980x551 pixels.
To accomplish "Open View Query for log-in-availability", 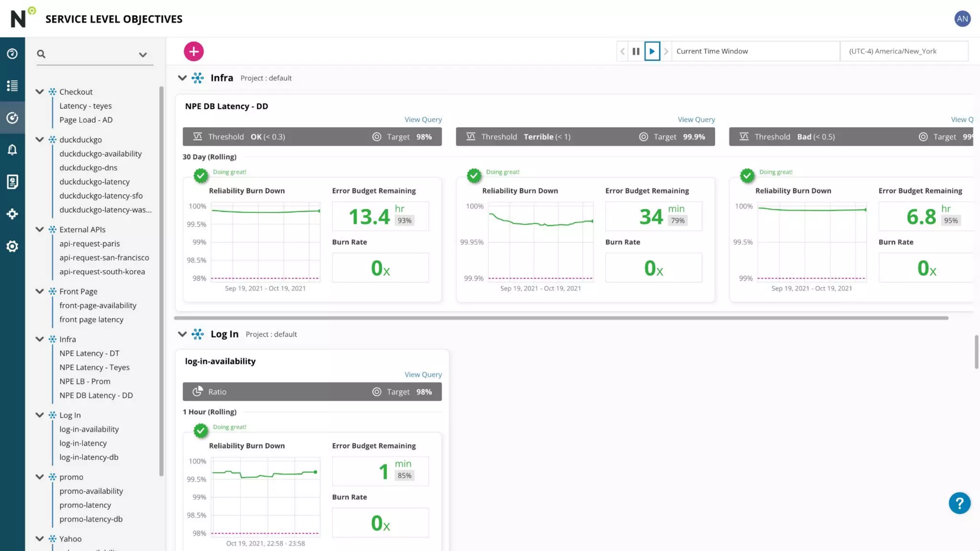I will 423,375.
